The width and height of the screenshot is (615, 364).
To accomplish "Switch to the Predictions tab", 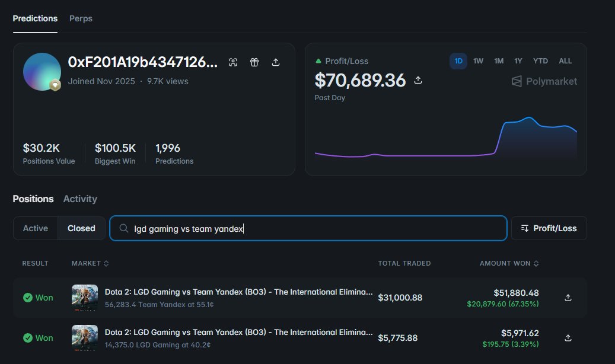I will (x=35, y=18).
